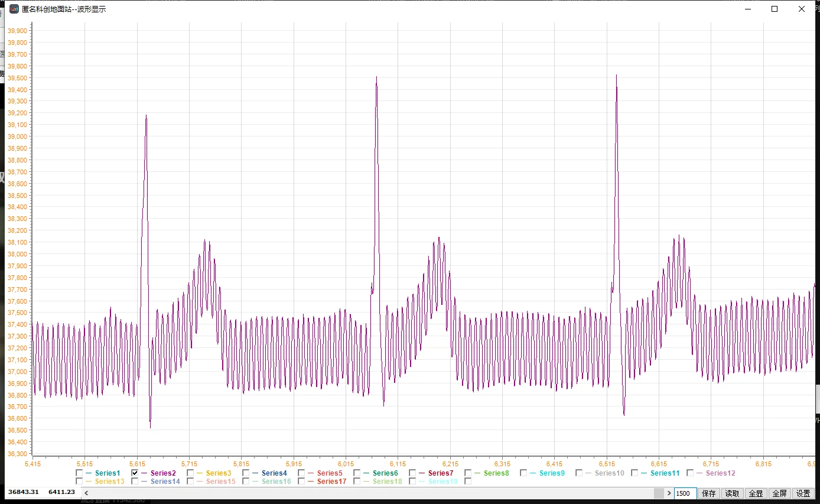Maximize the waveform display window
The height and width of the screenshot is (504, 820).
(x=775, y=9)
